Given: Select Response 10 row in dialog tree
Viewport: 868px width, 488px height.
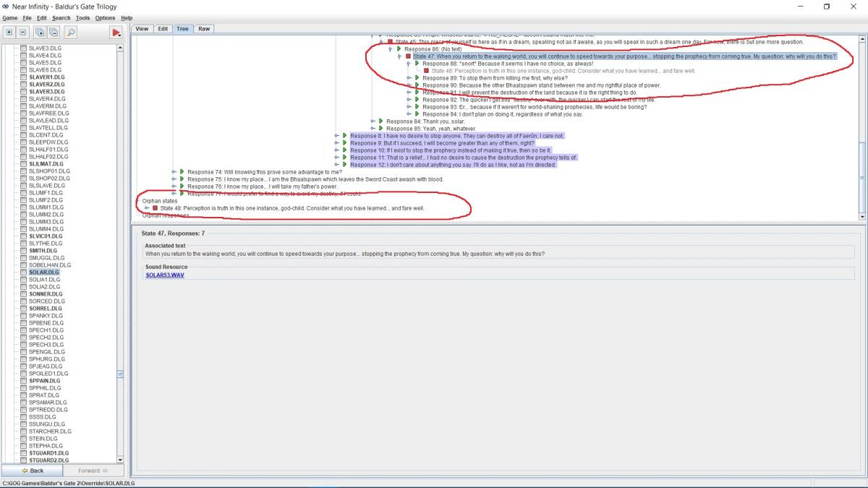Looking at the screenshot, I should 451,150.
